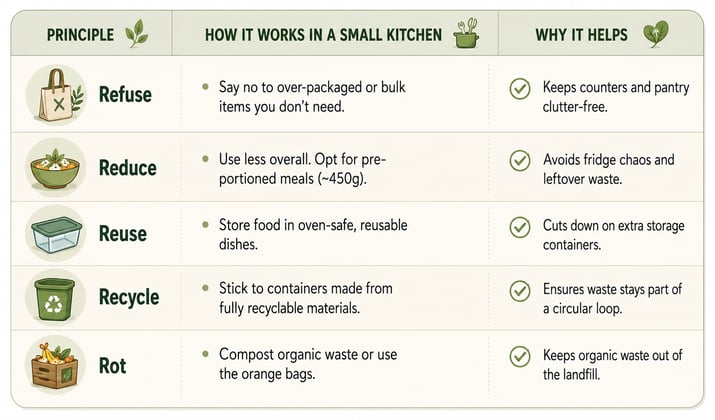The width and height of the screenshot is (715, 420).
Task: Click the Refuse principle label
Action: coord(125,95)
